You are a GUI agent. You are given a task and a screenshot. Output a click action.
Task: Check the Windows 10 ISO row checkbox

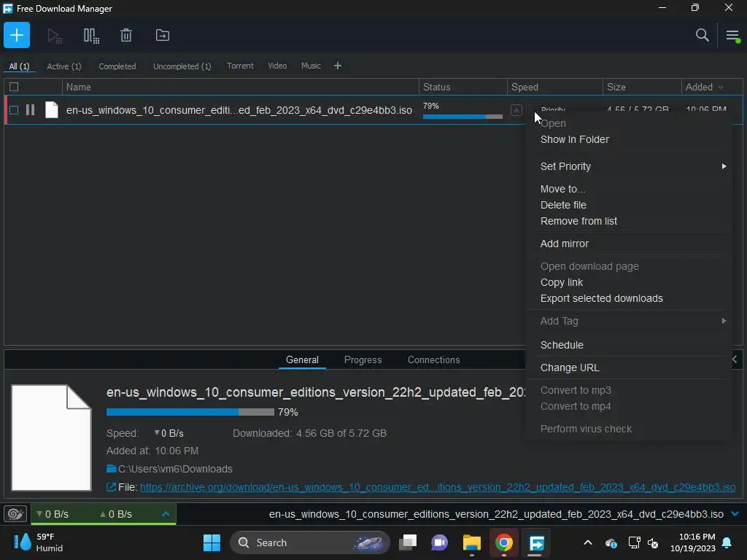point(14,110)
